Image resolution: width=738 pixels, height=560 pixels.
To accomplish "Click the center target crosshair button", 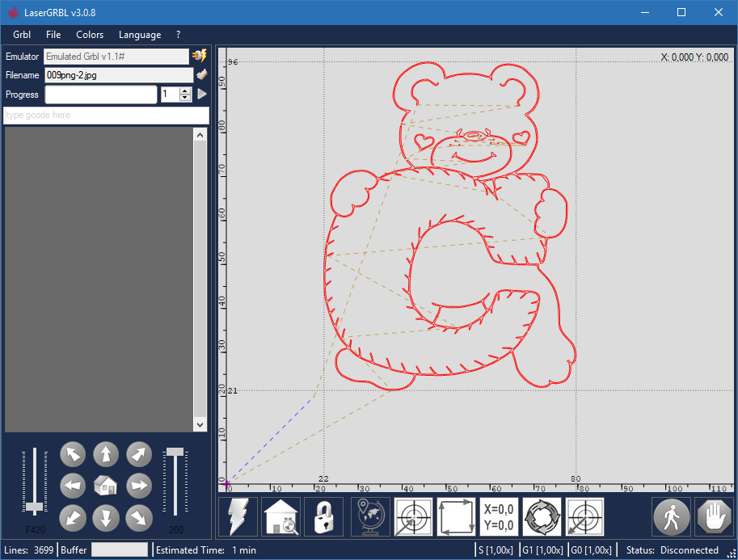I will [x=413, y=516].
